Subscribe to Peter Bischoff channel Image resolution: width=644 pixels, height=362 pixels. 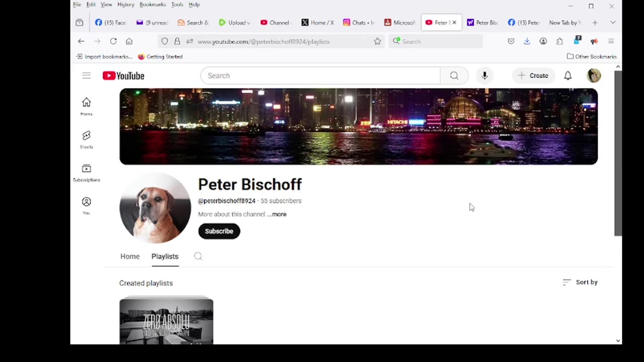(219, 231)
